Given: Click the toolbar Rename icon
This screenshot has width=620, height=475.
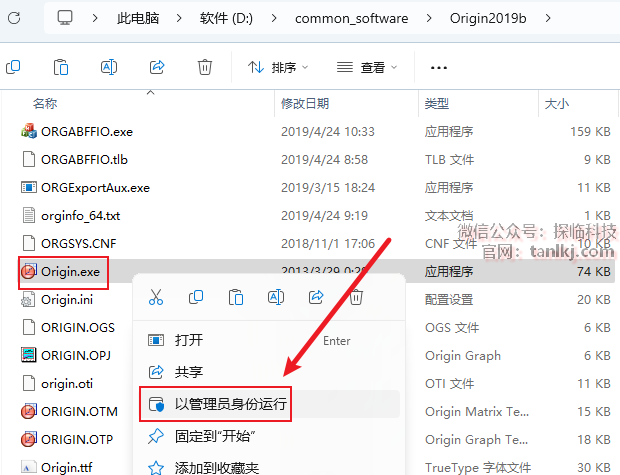Looking at the screenshot, I should pyautogui.click(x=109, y=67).
